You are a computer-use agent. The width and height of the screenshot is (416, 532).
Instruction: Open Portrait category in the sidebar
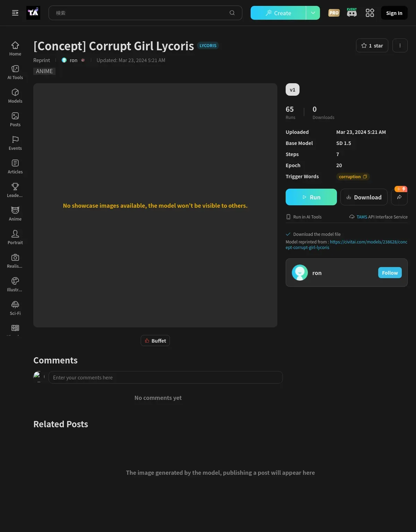click(15, 238)
